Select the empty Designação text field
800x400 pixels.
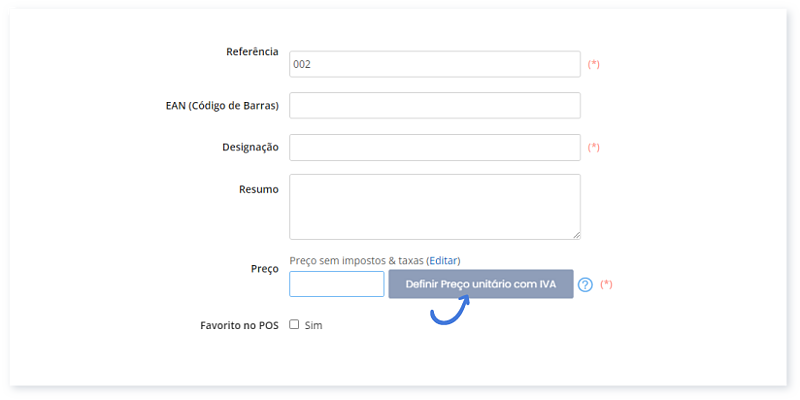pyautogui.click(x=435, y=147)
